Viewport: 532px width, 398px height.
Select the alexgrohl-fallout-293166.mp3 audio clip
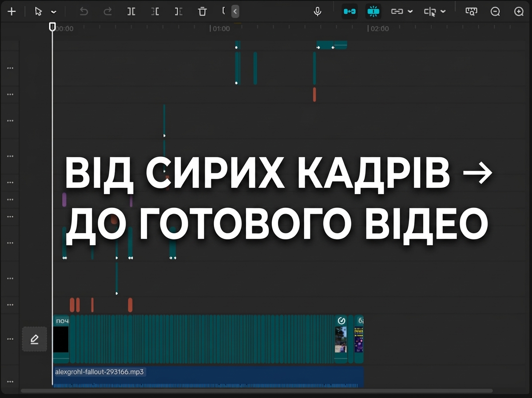(208, 377)
